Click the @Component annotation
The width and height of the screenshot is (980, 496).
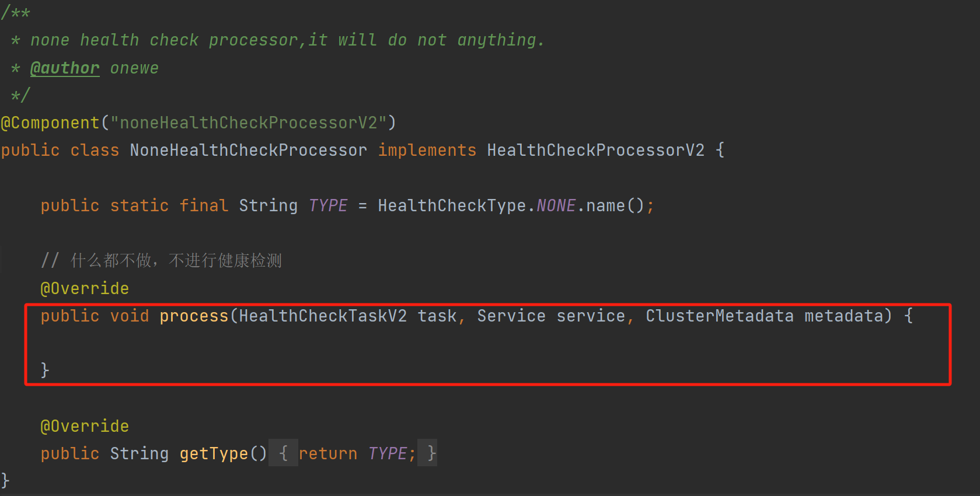coord(50,123)
